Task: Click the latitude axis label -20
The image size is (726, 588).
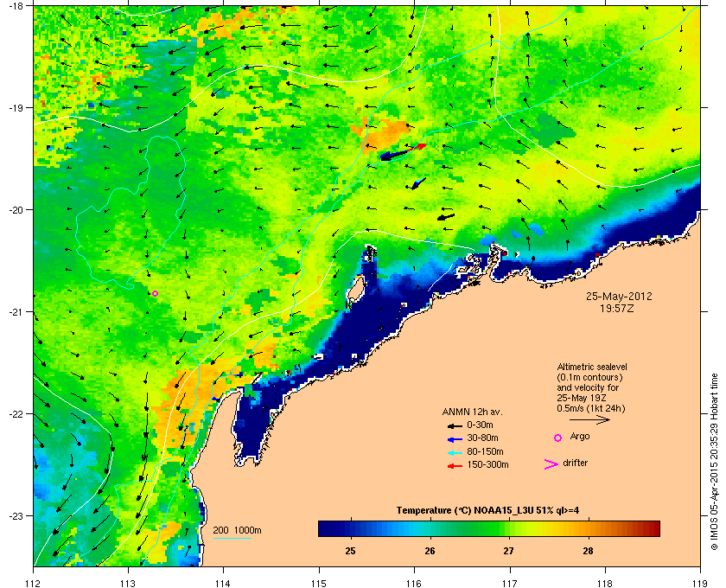Action: click(x=16, y=209)
